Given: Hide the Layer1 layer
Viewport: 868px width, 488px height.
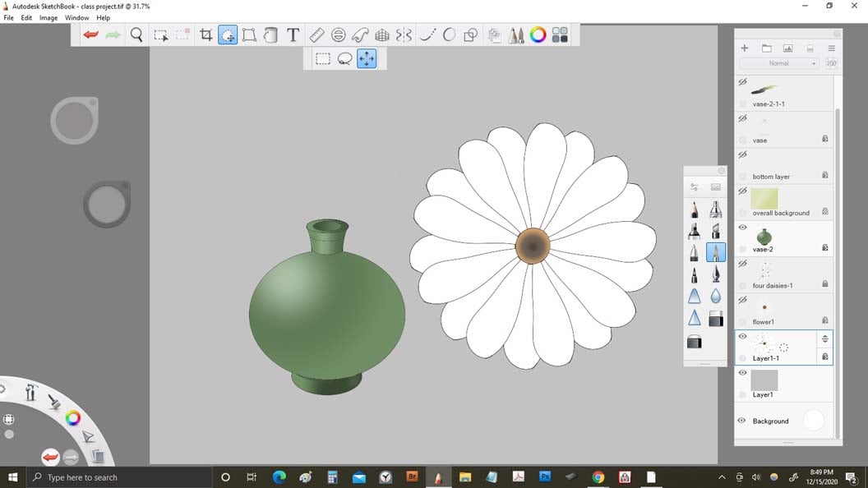Looking at the screenshot, I should click(x=743, y=372).
